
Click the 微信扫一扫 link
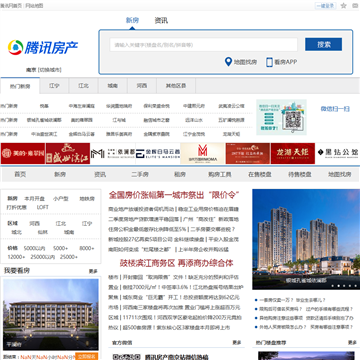pos(335,109)
